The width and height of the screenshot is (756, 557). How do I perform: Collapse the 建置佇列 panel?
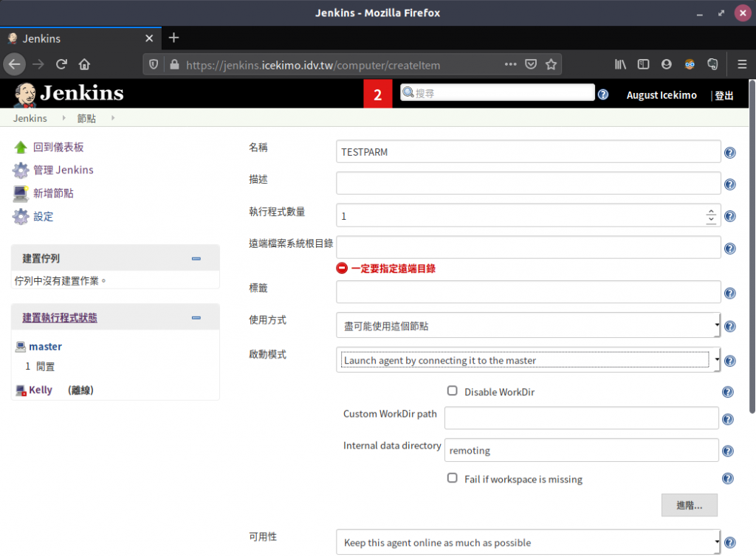pyautogui.click(x=196, y=259)
